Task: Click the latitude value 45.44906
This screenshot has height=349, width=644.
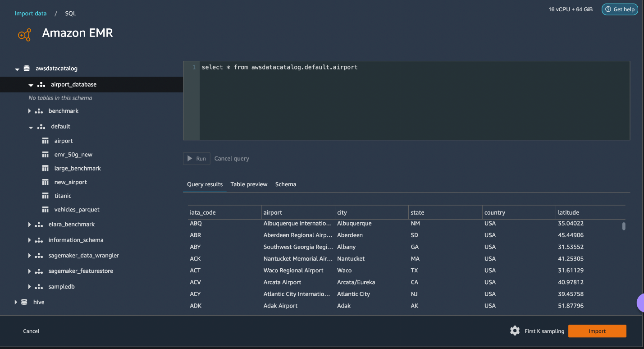Action: tap(571, 235)
